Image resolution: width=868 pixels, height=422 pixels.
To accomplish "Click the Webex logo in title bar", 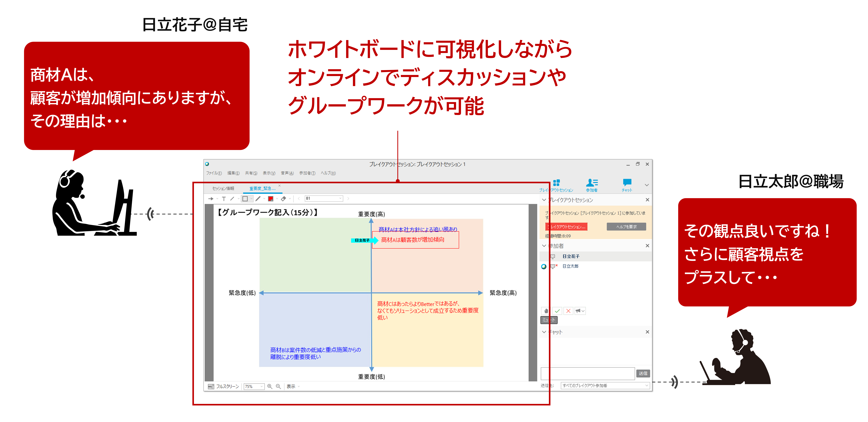I will click(x=207, y=164).
